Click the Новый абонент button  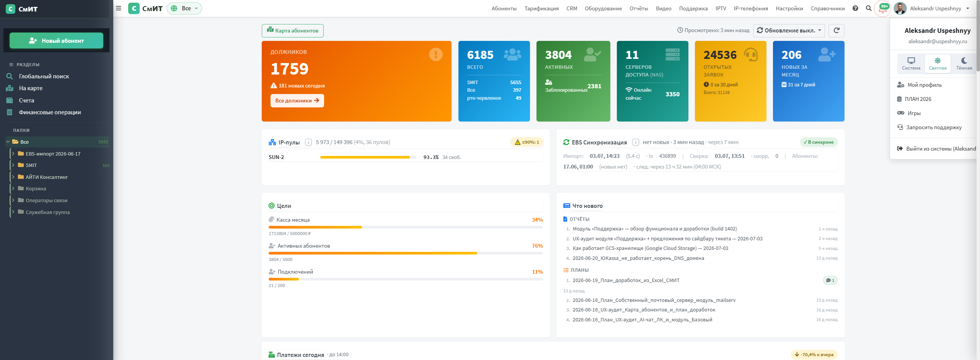click(x=56, y=41)
